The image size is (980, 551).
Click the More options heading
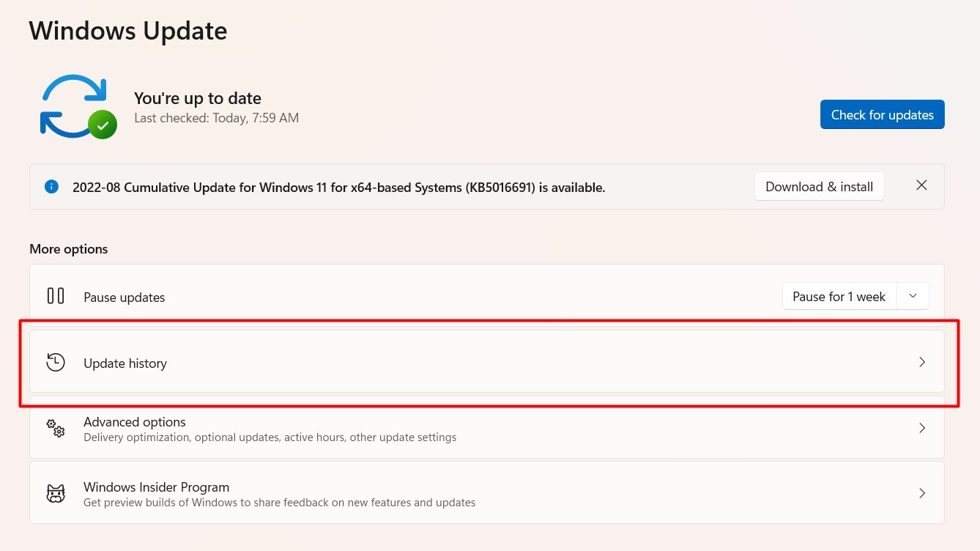pos(69,249)
